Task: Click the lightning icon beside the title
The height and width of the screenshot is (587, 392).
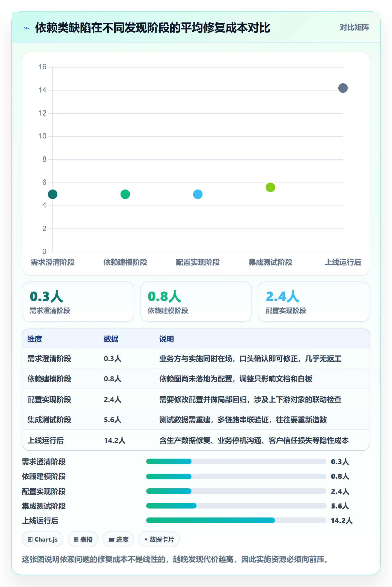Action: click(x=27, y=28)
